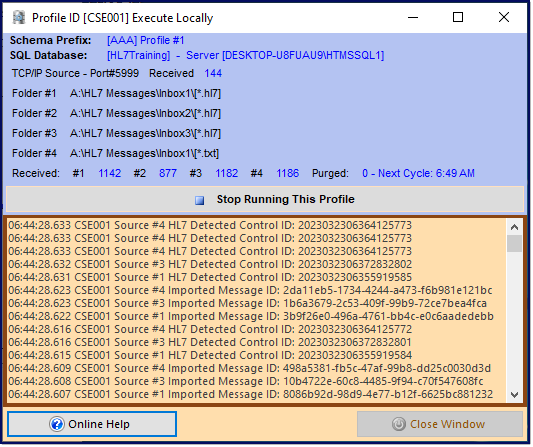The width and height of the screenshot is (533, 447).
Task: Click the 'TCP/IP Source - Port#5999' label
Action: pyautogui.click(x=75, y=73)
